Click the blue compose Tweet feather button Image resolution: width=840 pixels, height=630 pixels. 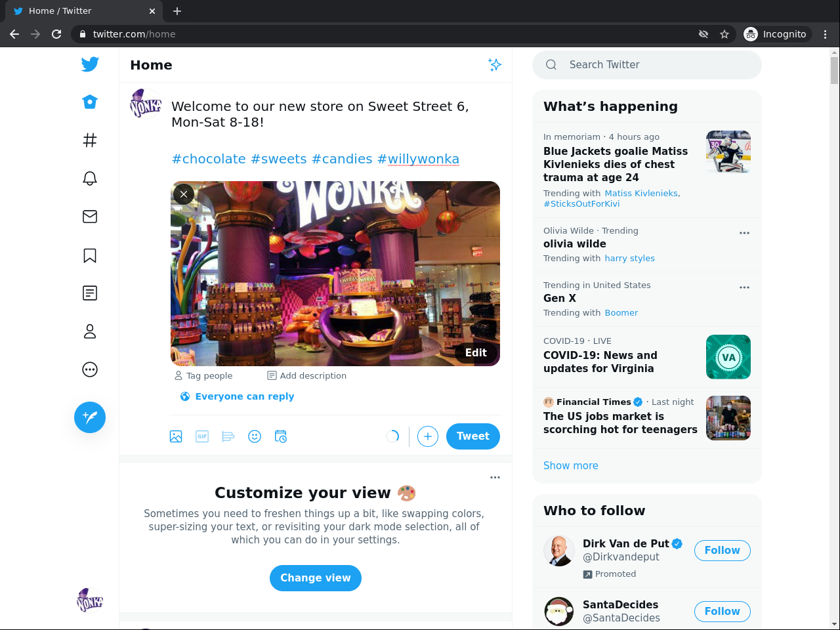pos(90,417)
